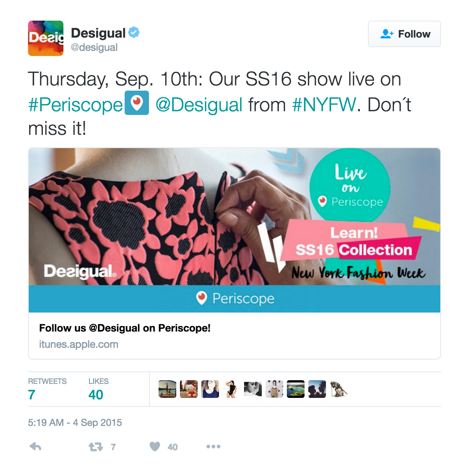The width and height of the screenshot is (469, 476).
Task: Open the itunes.apple.com link
Action: coord(79,344)
